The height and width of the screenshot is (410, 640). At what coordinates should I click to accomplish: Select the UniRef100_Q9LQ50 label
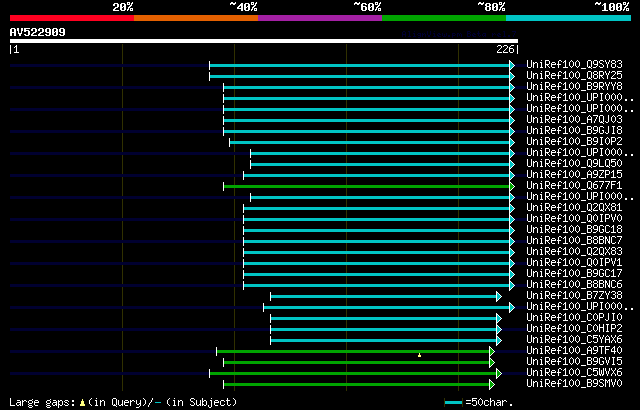(574, 164)
